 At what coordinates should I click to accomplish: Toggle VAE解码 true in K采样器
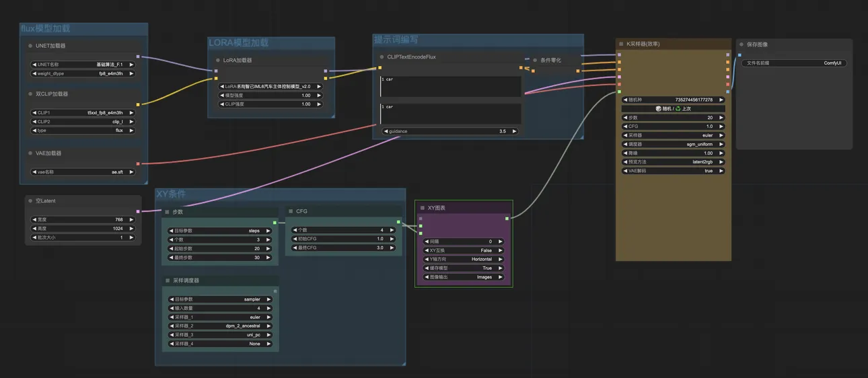pos(674,171)
